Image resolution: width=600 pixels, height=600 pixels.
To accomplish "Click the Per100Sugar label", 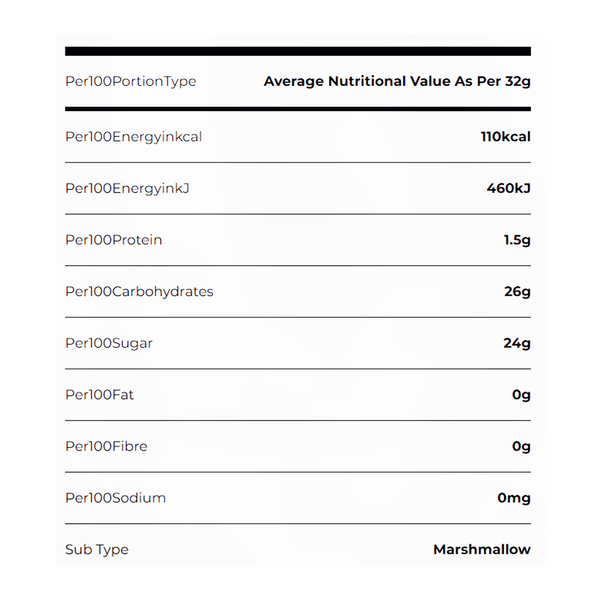I will coord(109,343).
